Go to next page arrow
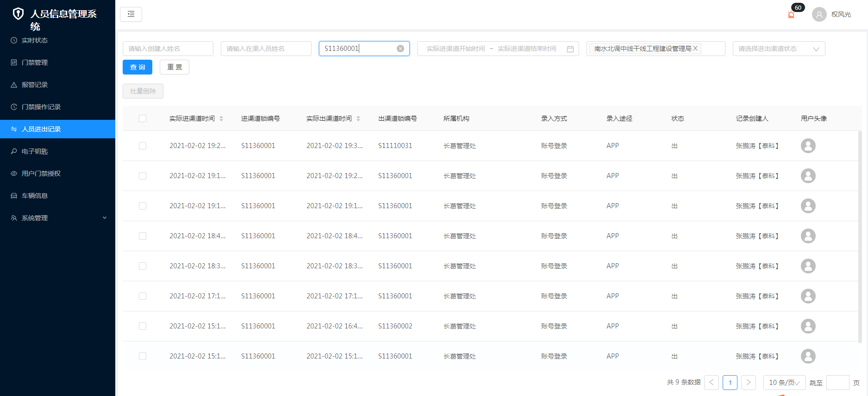The height and width of the screenshot is (396, 868). pyautogui.click(x=749, y=383)
